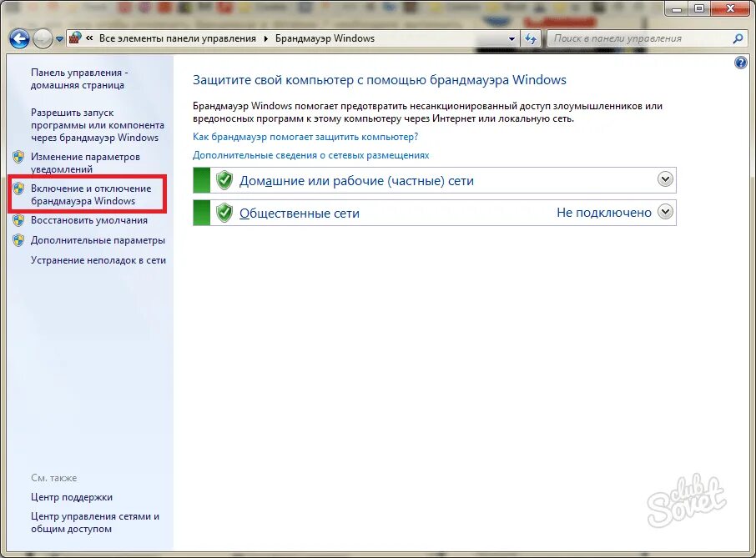
Task: Click 'Брандмауэр Windows' breadcrumb
Action: pos(325,38)
